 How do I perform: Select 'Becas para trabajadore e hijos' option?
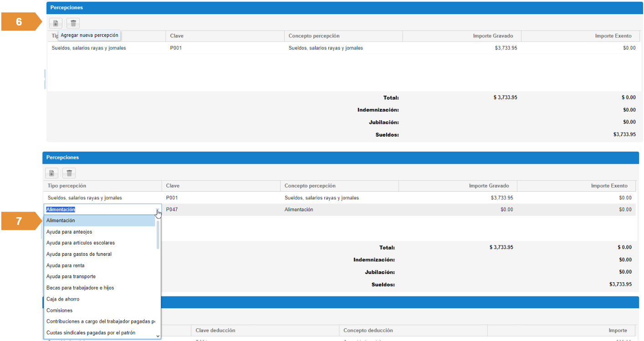(80, 288)
